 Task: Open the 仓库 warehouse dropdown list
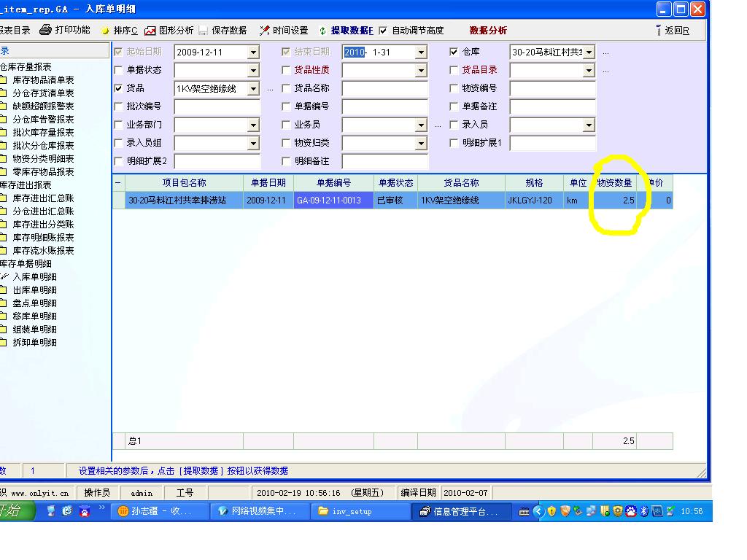pos(589,52)
